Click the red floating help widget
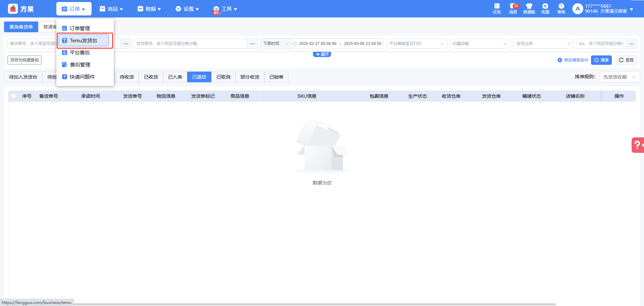644x306 pixels. coord(637,145)
